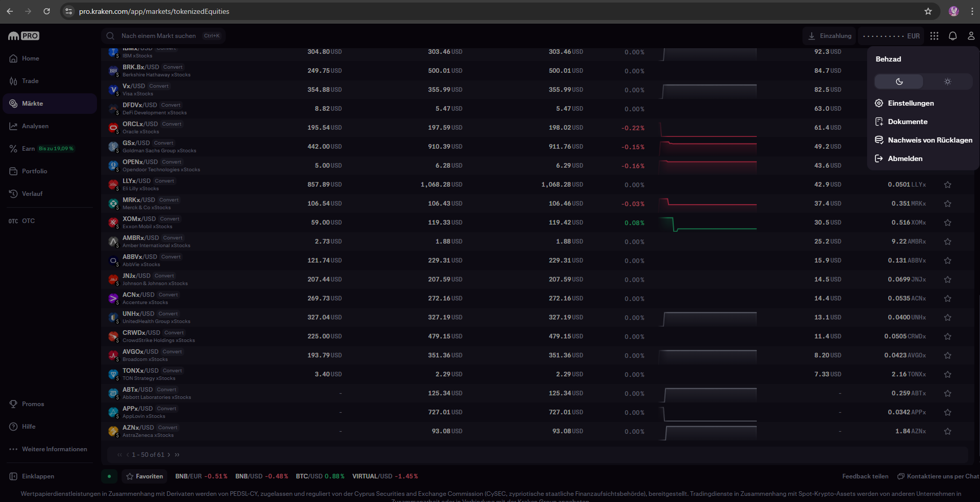
Task: Star the ACNx row
Action: click(948, 298)
